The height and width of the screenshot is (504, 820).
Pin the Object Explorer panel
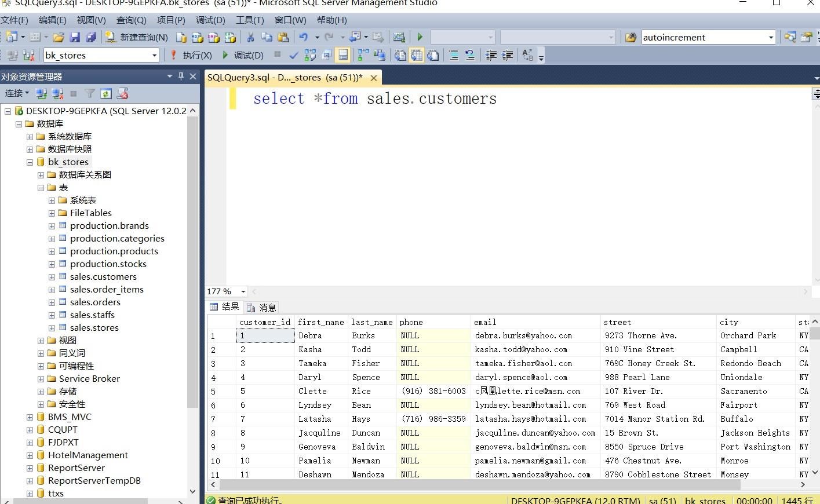[181, 76]
